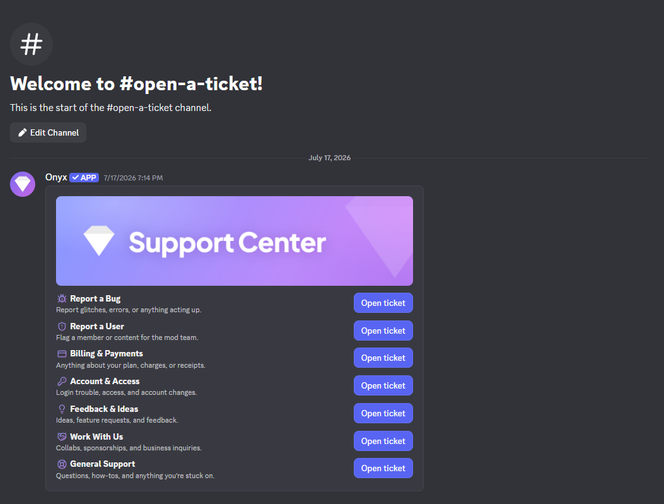The height and width of the screenshot is (504, 664).
Task: Open a Billing & Payments ticket
Action: pos(383,358)
